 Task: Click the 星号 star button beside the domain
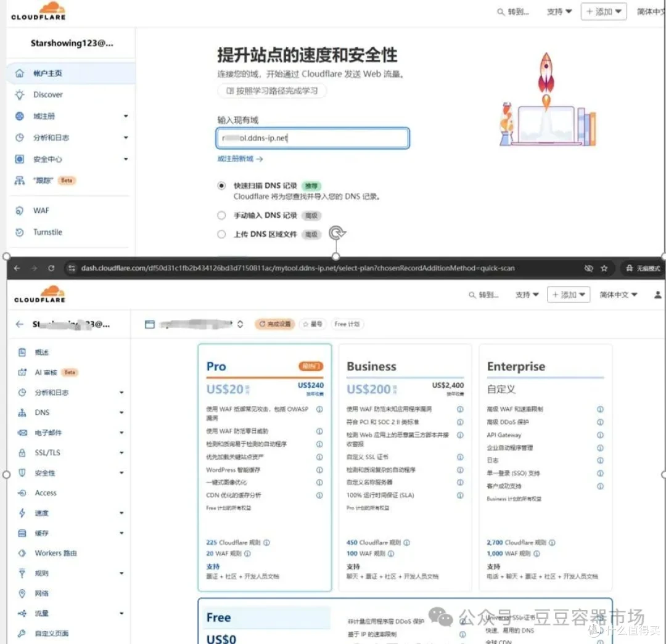point(313,324)
